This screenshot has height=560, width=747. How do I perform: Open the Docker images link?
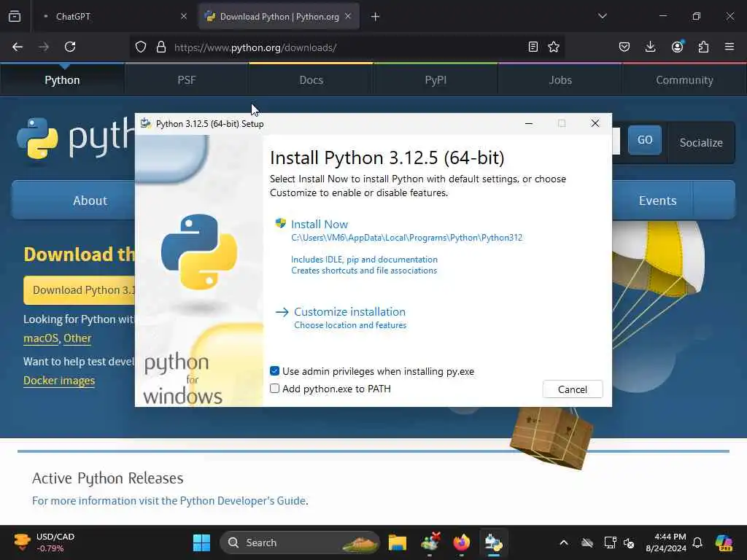pyautogui.click(x=59, y=381)
